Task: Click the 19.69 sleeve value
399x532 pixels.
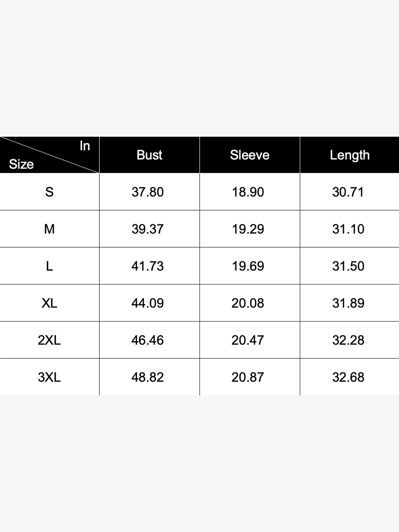Action: point(248,266)
